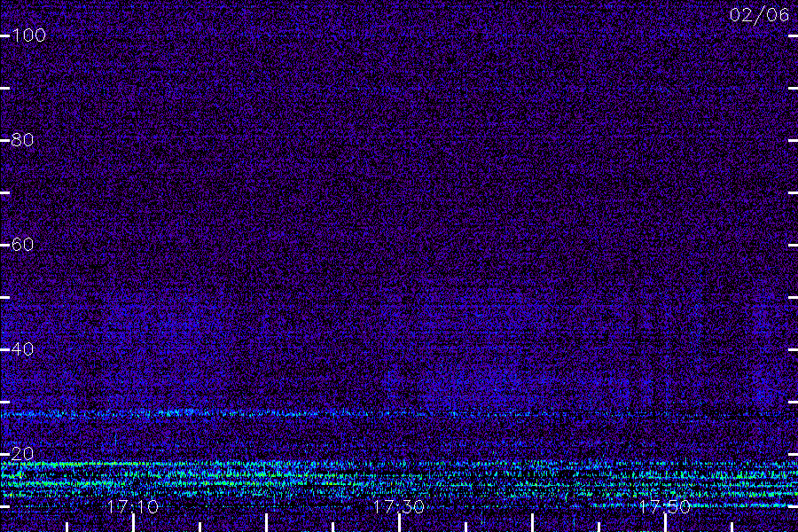Click the 40 frequency axis label
Viewport: 798px width, 532px height.
point(22,349)
